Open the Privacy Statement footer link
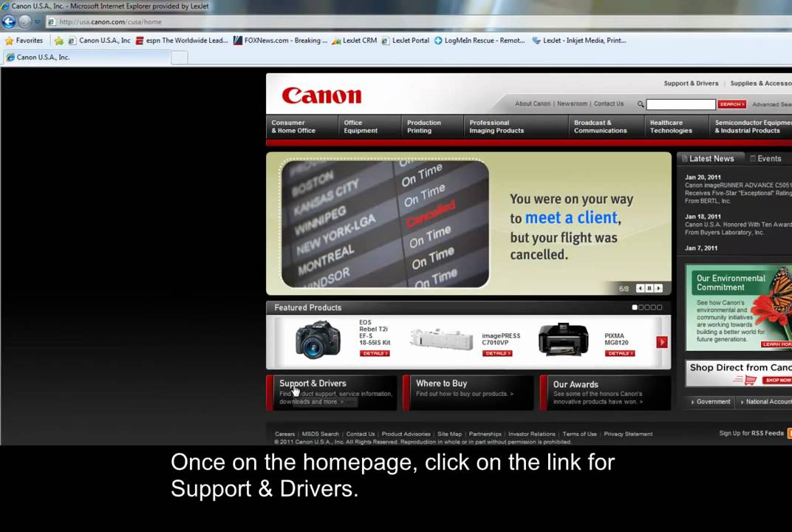Viewport: 792px width, 532px height. (x=628, y=434)
